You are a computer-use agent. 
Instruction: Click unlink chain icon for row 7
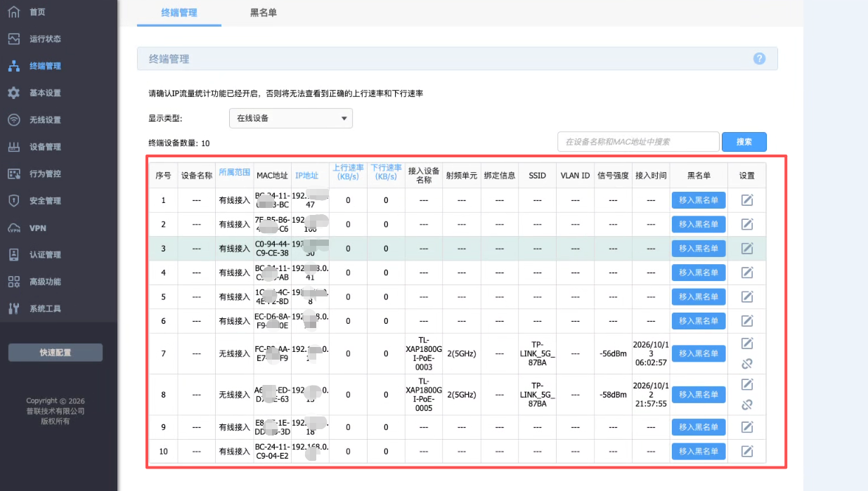click(x=747, y=364)
